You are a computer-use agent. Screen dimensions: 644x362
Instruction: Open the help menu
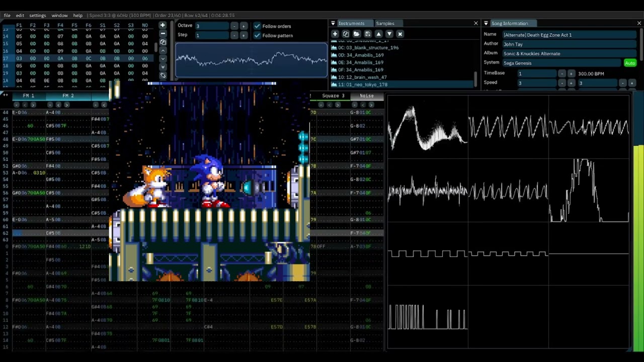coord(78,16)
